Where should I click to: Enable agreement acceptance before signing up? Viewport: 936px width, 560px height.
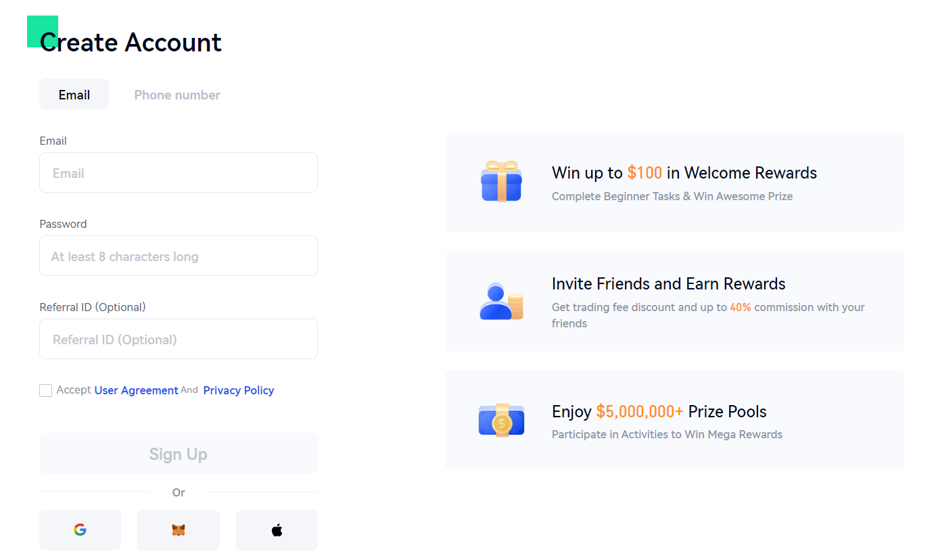coord(45,390)
